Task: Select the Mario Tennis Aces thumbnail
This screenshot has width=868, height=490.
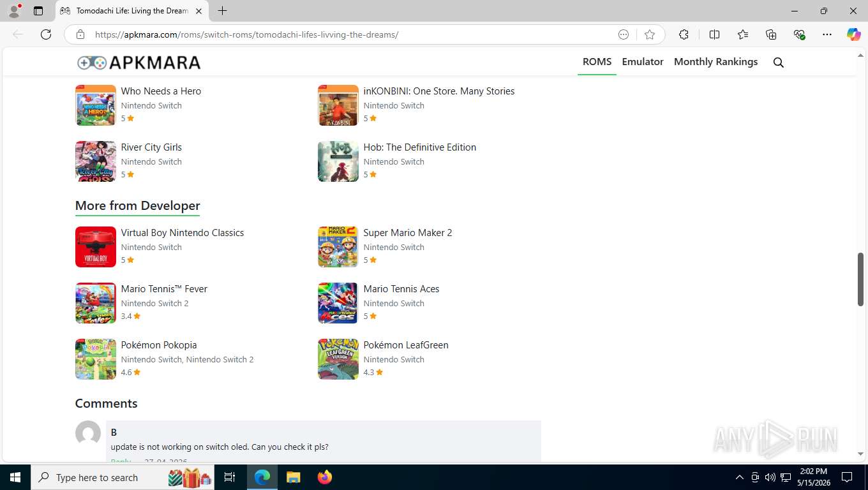Action: click(x=338, y=303)
